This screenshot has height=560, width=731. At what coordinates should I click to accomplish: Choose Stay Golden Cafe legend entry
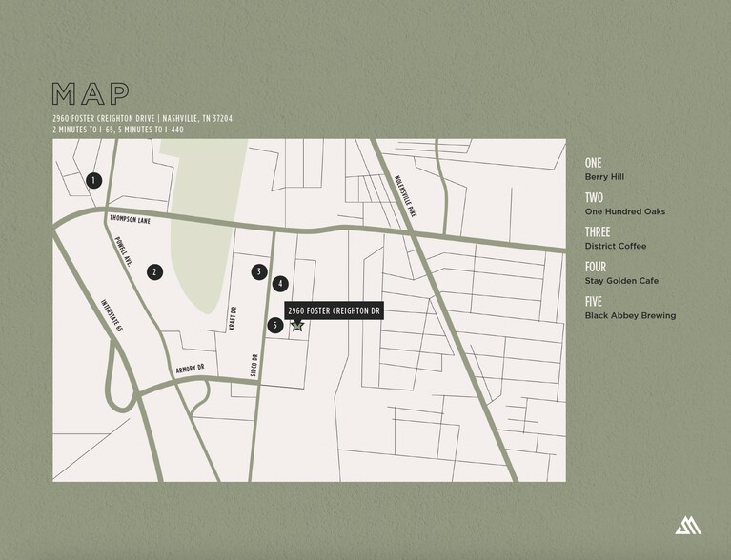point(620,281)
